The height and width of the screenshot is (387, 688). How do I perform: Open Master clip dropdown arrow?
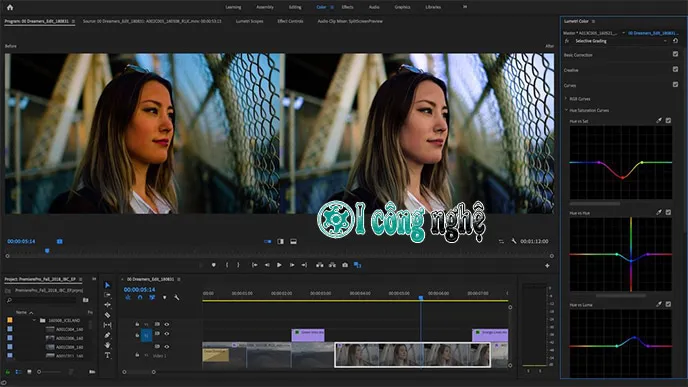click(x=624, y=33)
